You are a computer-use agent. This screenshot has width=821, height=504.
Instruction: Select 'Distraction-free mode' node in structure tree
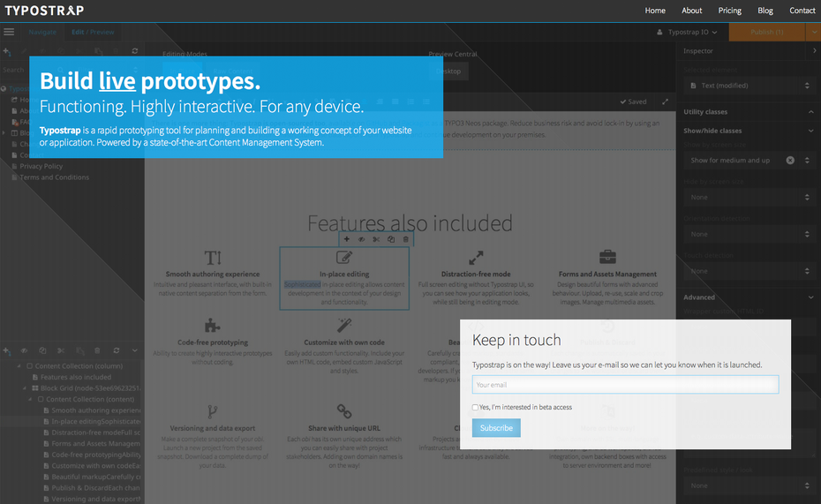click(x=95, y=433)
